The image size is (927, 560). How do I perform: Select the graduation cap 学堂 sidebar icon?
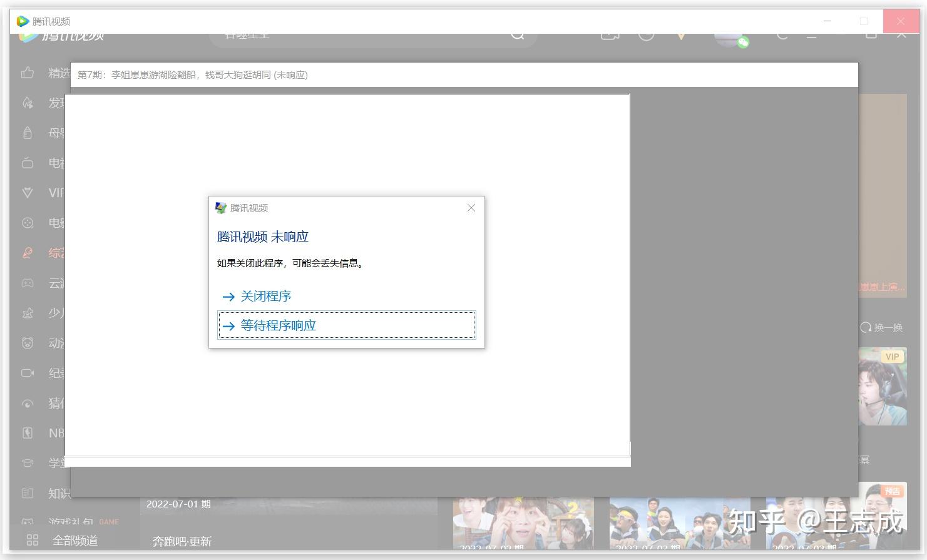28,463
